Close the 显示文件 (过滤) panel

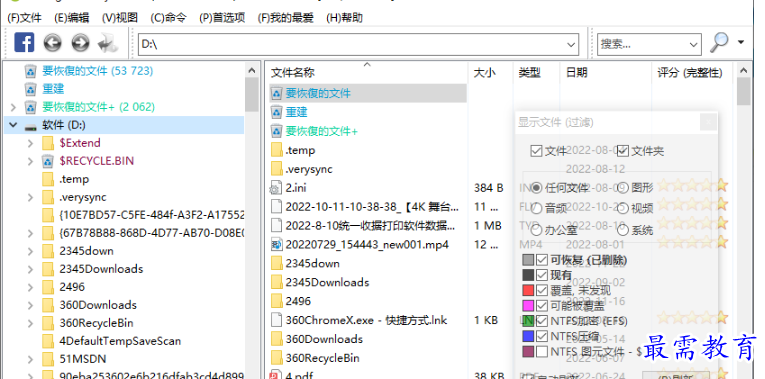pos(708,122)
